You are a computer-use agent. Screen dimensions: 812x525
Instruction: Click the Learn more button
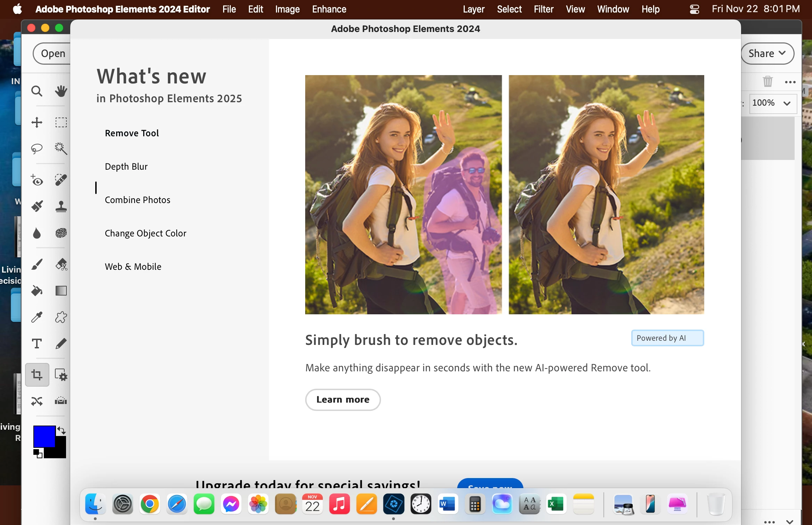(x=343, y=400)
